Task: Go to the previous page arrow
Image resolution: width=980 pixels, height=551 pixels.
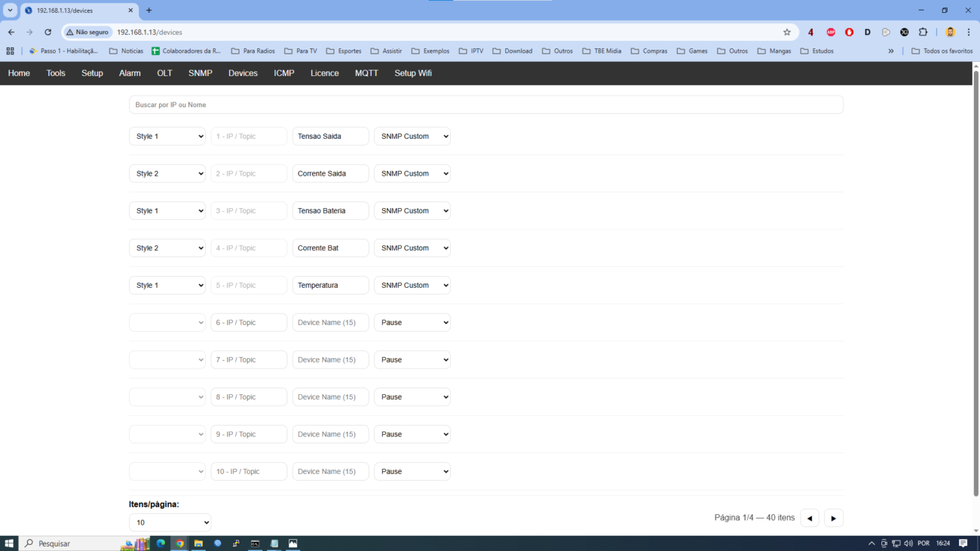Action: click(x=810, y=518)
